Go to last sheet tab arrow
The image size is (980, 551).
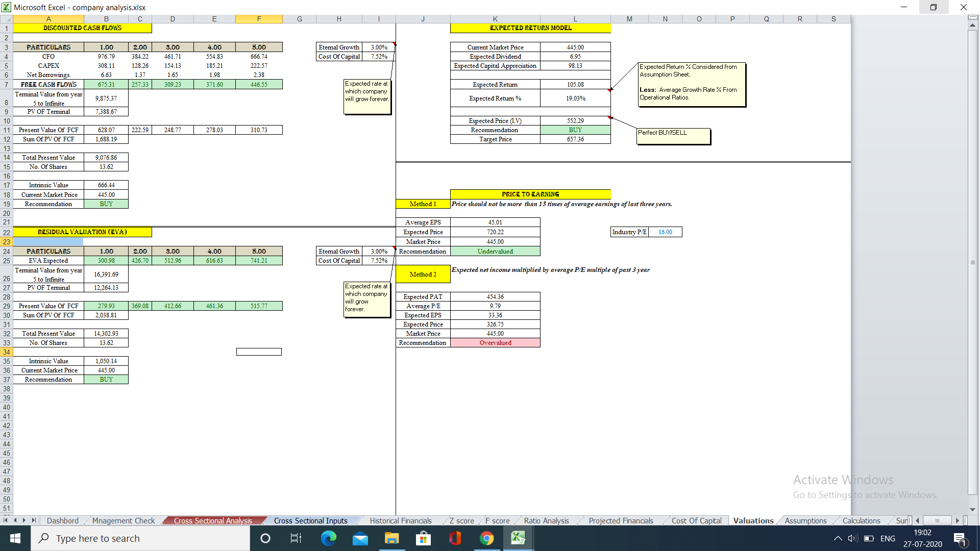point(34,520)
